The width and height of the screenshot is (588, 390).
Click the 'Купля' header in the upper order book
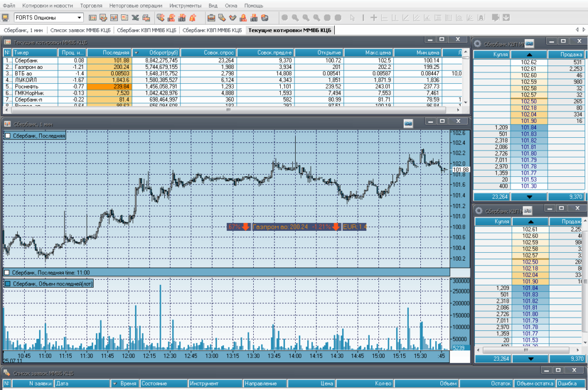point(492,55)
